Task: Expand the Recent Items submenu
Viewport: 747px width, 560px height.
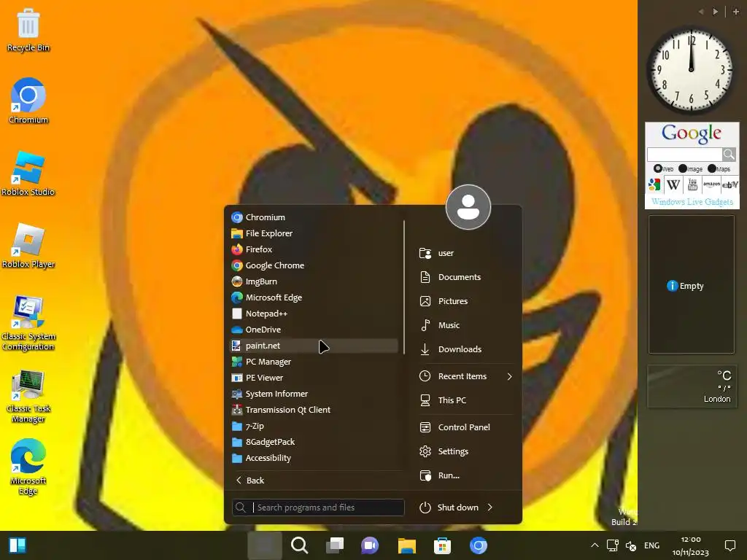Action: tap(465, 376)
